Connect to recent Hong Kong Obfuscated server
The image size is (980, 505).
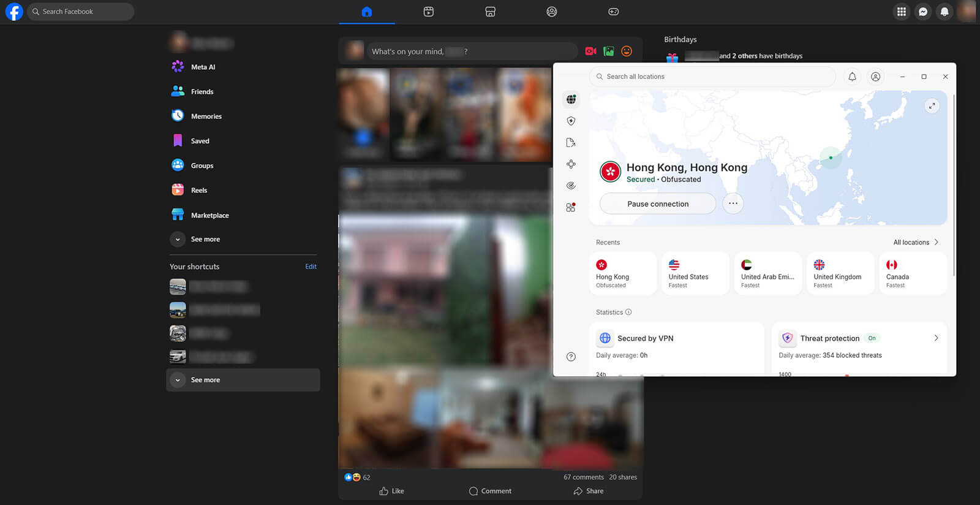pos(623,273)
